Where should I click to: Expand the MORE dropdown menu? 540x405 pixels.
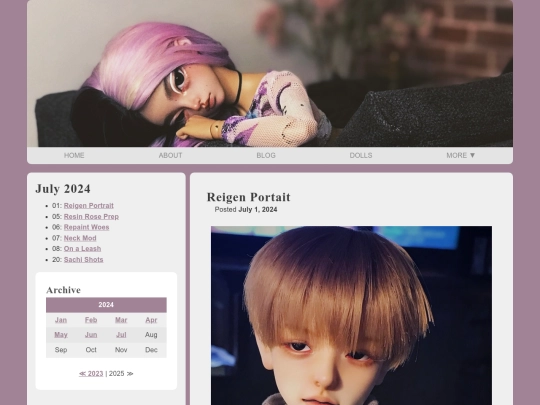tap(460, 155)
